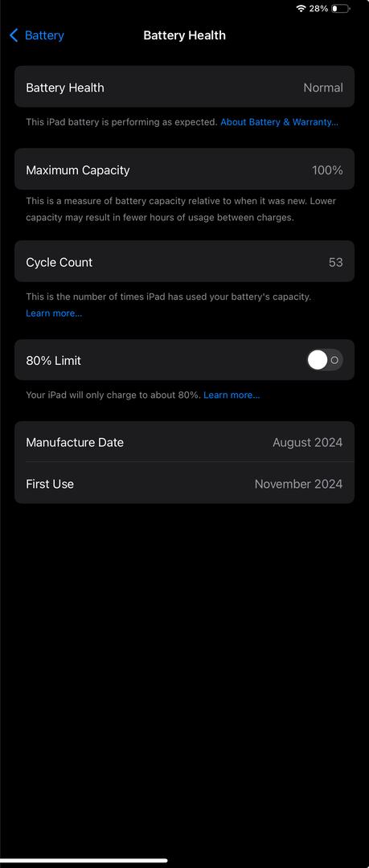Tap the 80% Limit label
The image size is (369, 868).
pos(53,360)
